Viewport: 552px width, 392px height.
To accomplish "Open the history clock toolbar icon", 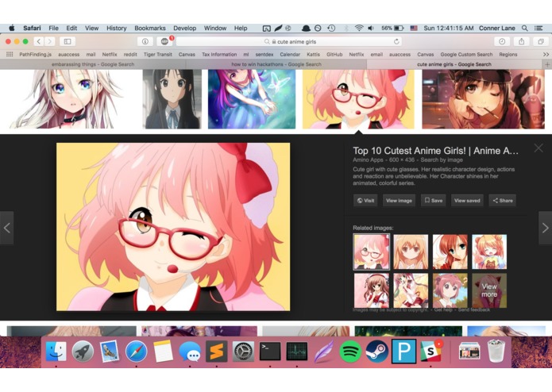I will (x=502, y=41).
